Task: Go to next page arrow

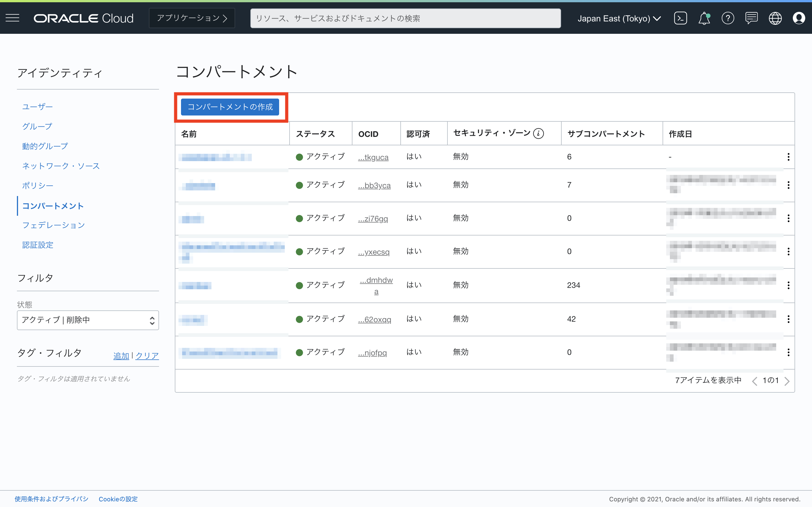Action: pyautogui.click(x=787, y=381)
